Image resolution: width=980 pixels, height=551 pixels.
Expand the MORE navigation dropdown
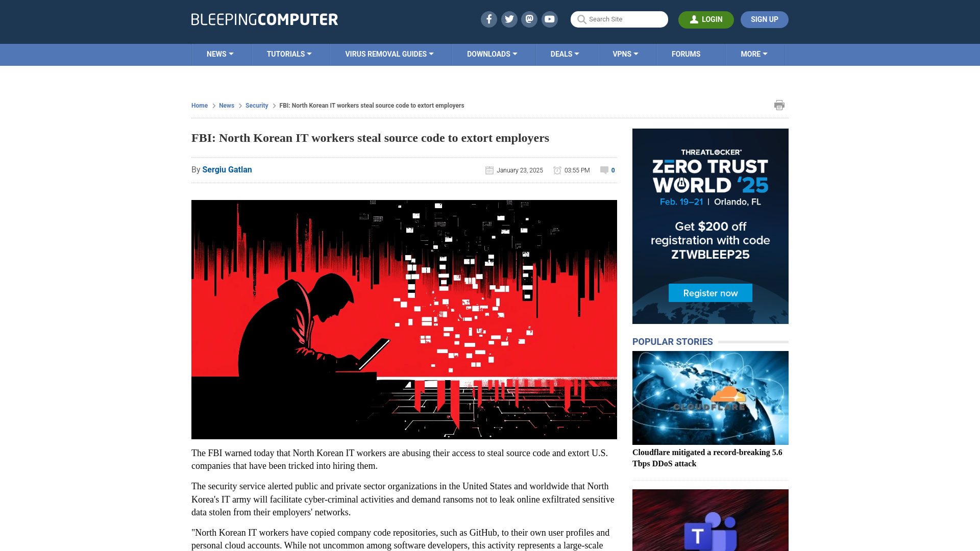(x=754, y=54)
